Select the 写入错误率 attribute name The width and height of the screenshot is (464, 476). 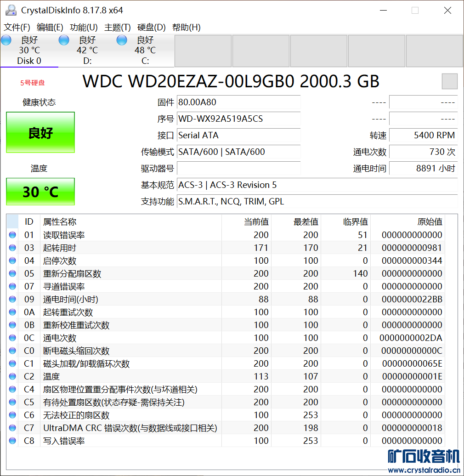(x=64, y=441)
